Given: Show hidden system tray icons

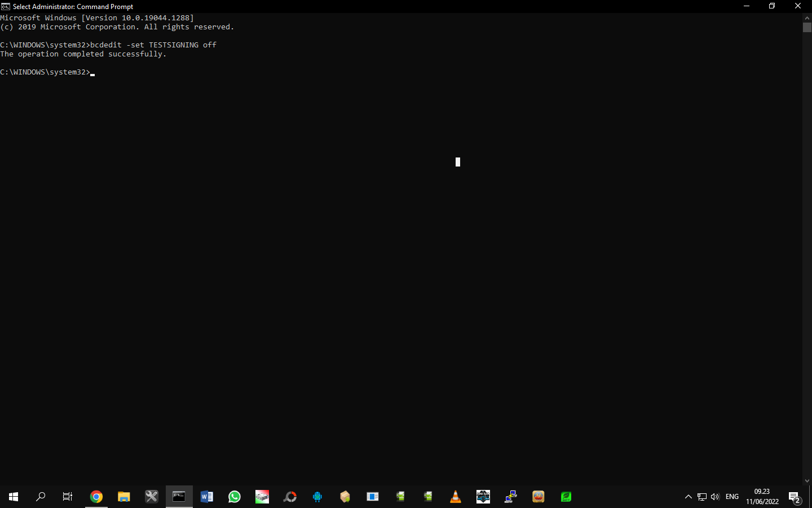Looking at the screenshot, I should click(x=688, y=497).
